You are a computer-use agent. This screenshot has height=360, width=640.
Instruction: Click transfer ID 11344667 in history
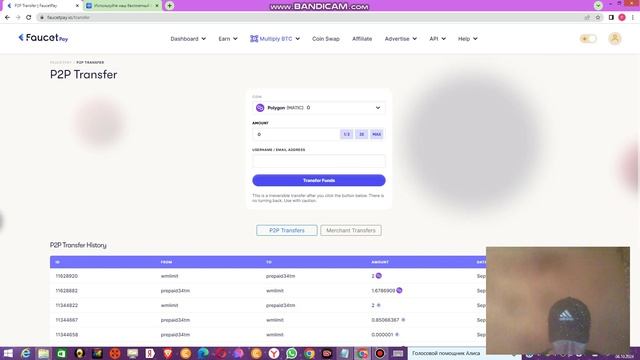[x=67, y=320]
